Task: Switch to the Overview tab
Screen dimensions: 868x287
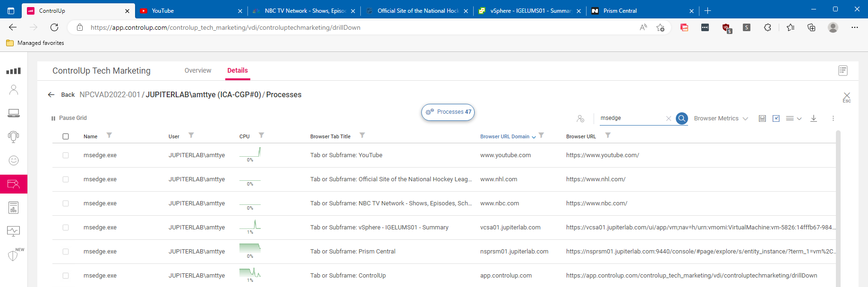Action: (x=198, y=70)
